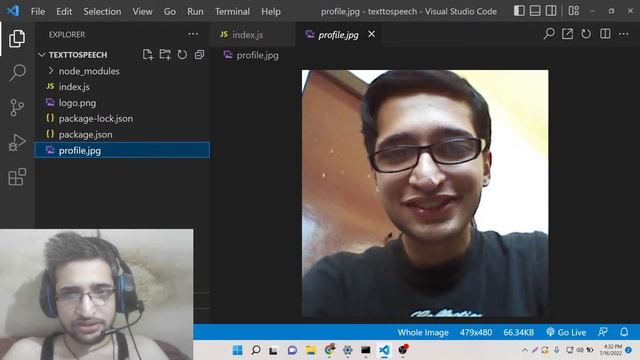Image resolution: width=640 pixels, height=360 pixels.
Task: Open Windows taskbar search
Action: click(x=256, y=350)
